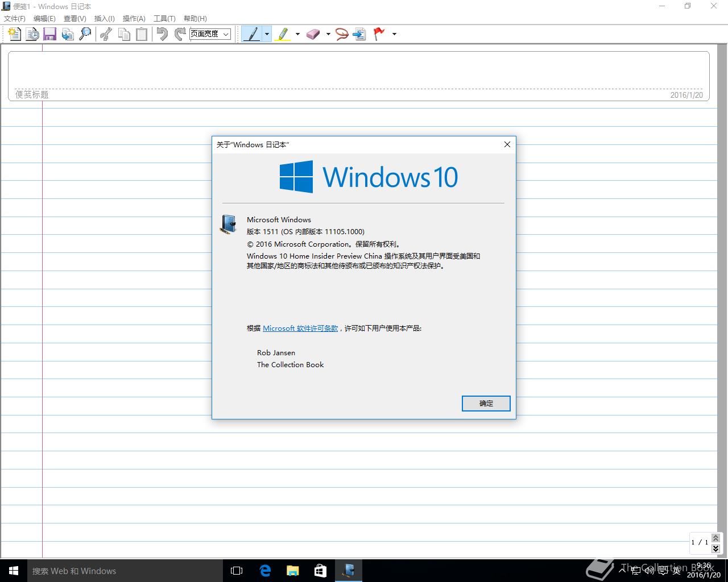Click the 便笺标题 note title field

pyautogui.click(x=32, y=94)
